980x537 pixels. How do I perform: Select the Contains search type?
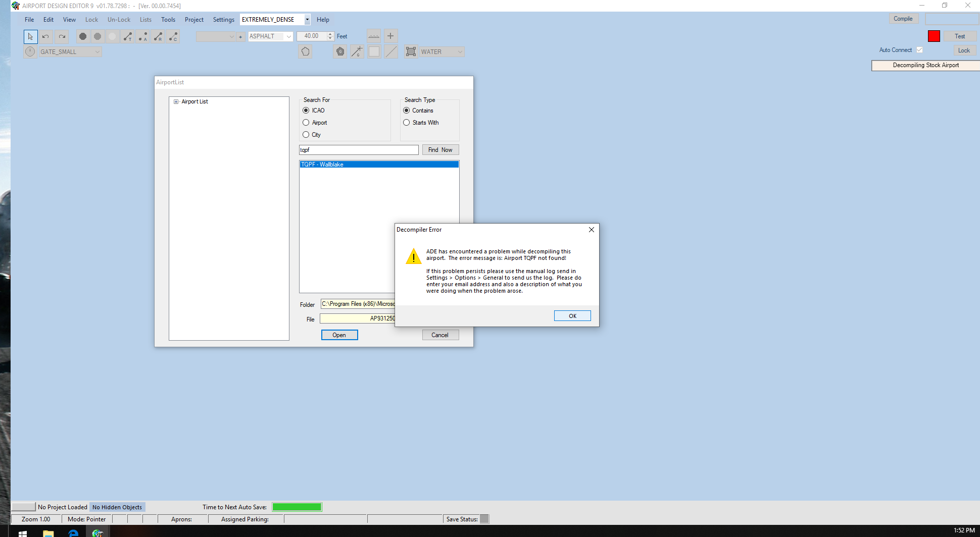click(406, 111)
